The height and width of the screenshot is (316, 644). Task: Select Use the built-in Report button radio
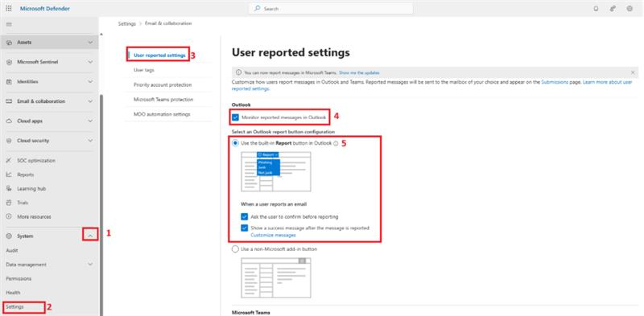coord(235,143)
